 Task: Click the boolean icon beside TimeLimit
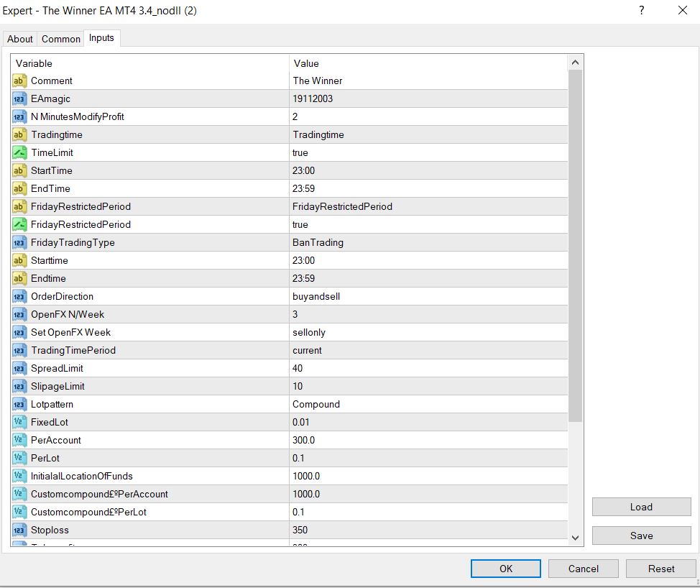(19, 153)
